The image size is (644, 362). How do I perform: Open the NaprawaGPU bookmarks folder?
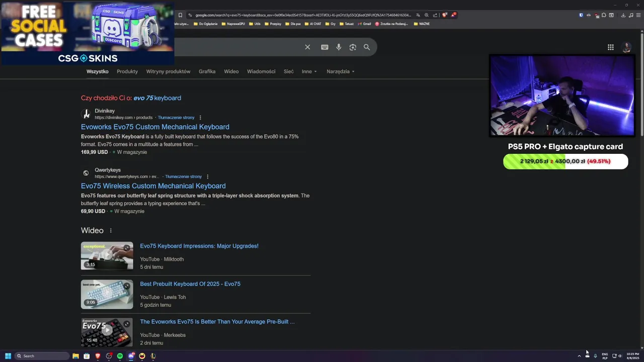tap(233, 24)
